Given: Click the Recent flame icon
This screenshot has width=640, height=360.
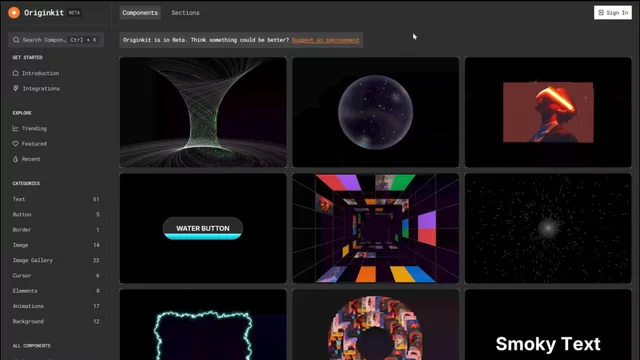Looking at the screenshot, I should [x=16, y=159].
